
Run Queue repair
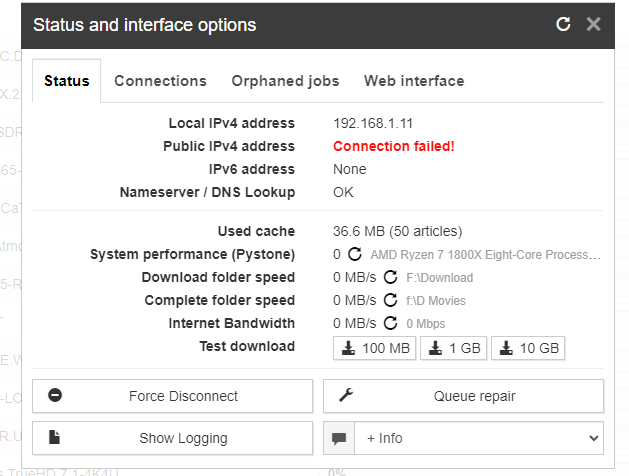coord(463,396)
